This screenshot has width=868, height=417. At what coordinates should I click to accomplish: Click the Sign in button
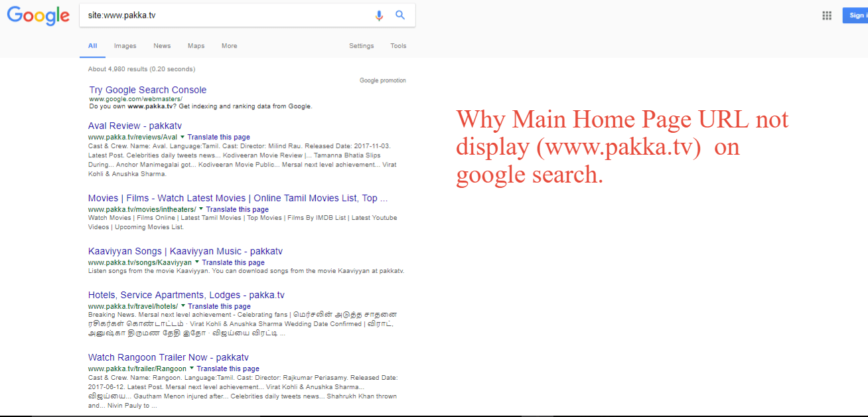click(855, 15)
